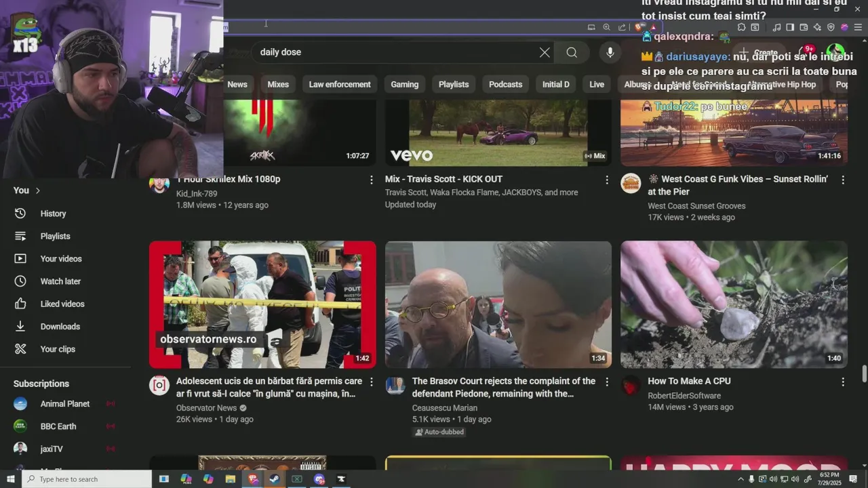Image resolution: width=868 pixels, height=488 pixels.
Task: Open browser extensions puzzle icon
Action: pyautogui.click(x=741, y=27)
